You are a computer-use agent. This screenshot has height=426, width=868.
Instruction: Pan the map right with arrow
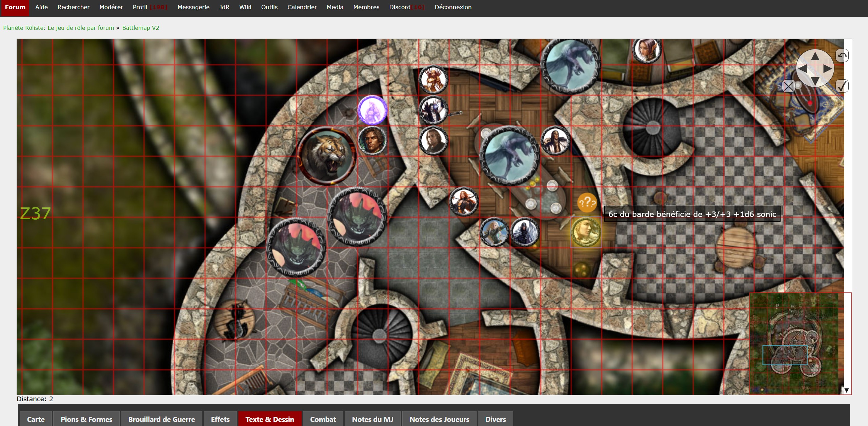tap(828, 69)
